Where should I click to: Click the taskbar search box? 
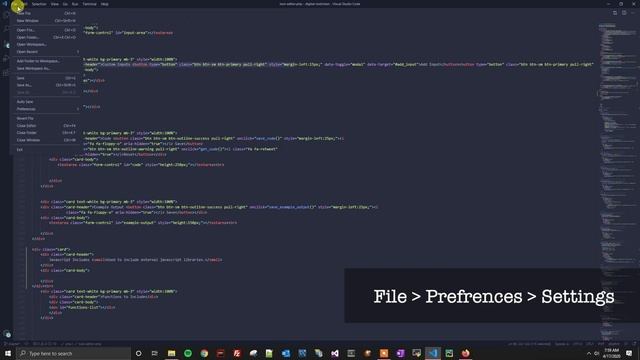(73, 353)
